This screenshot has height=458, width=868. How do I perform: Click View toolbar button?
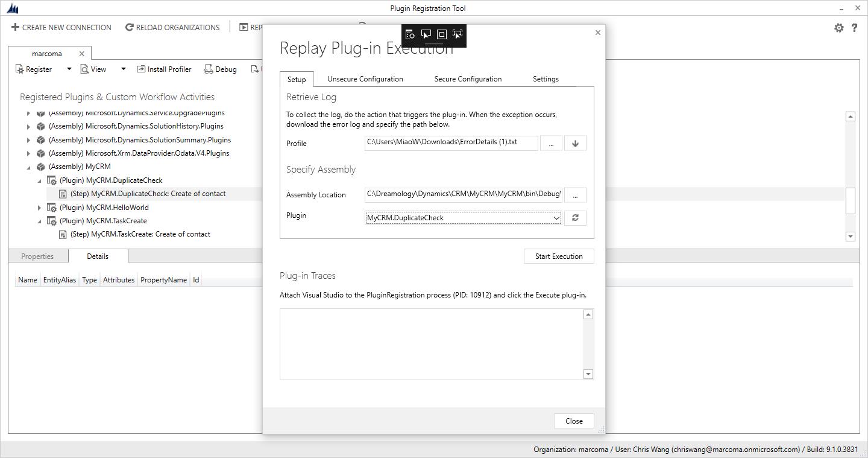pyautogui.click(x=93, y=69)
